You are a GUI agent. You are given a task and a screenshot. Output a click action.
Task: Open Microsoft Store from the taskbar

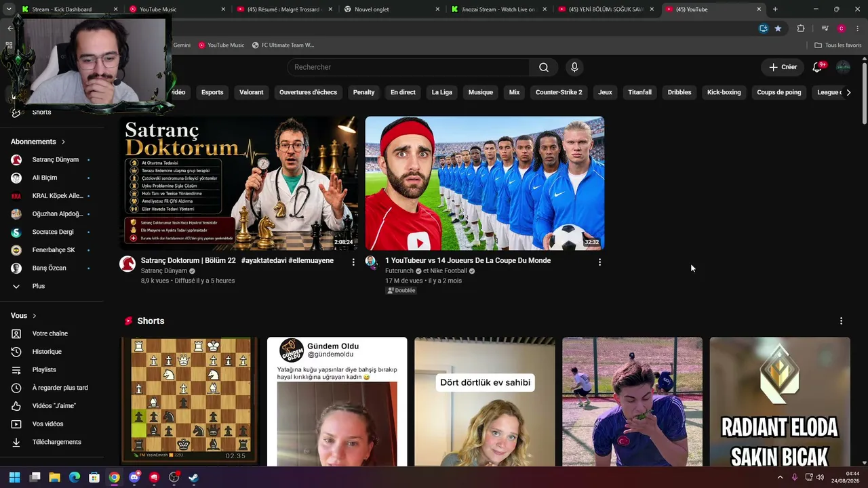[x=94, y=477]
